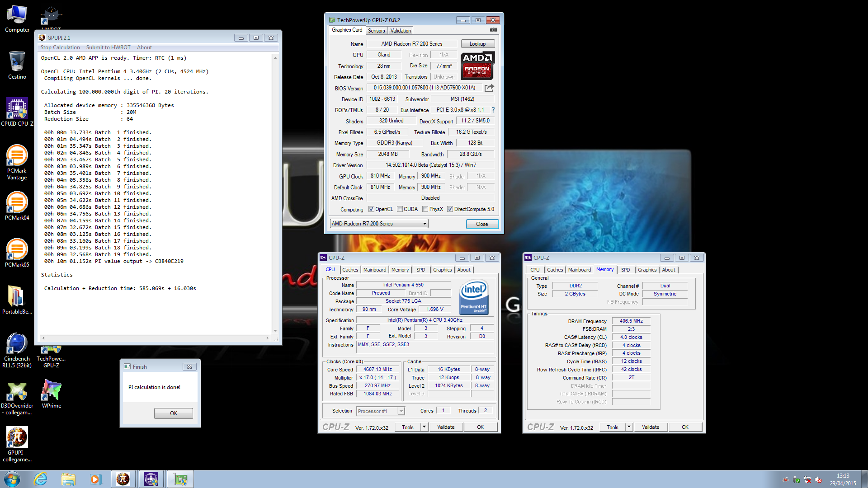Image resolution: width=868 pixels, height=488 pixels.
Task: Click the Specification field in CPU-Z
Action: click(x=425, y=320)
